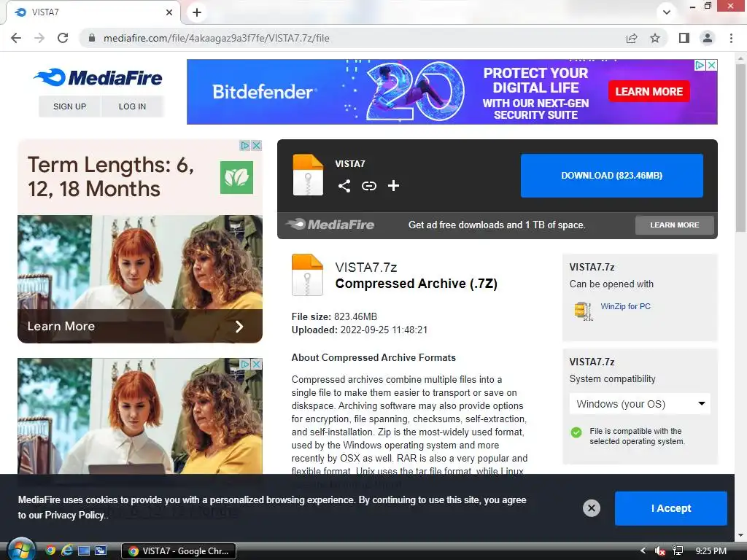Click the WinZip icon
Image resolution: width=747 pixels, height=560 pixels.
tap(583, 311)
